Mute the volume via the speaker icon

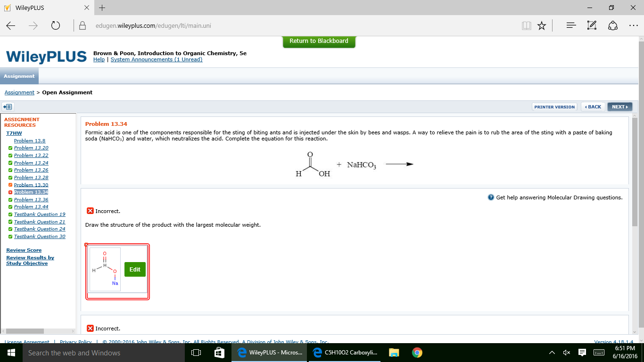pyautogui.click(x=567, y=352)
